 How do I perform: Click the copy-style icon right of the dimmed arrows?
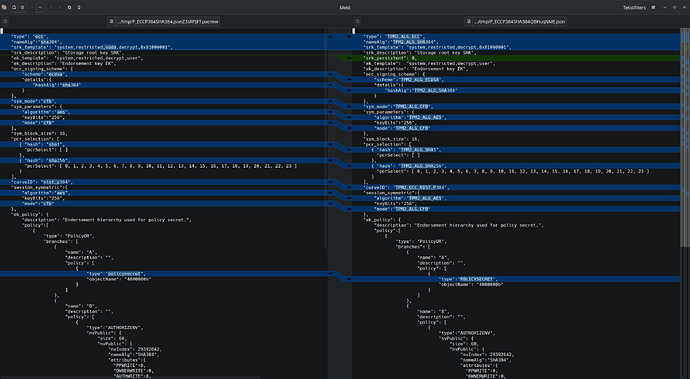[70, 7]
